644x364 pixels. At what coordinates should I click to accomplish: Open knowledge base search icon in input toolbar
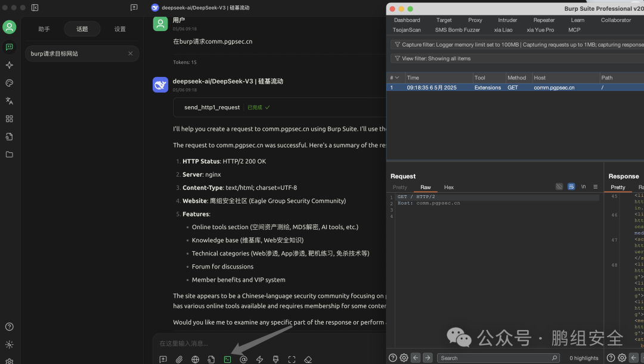click(211, 359)
